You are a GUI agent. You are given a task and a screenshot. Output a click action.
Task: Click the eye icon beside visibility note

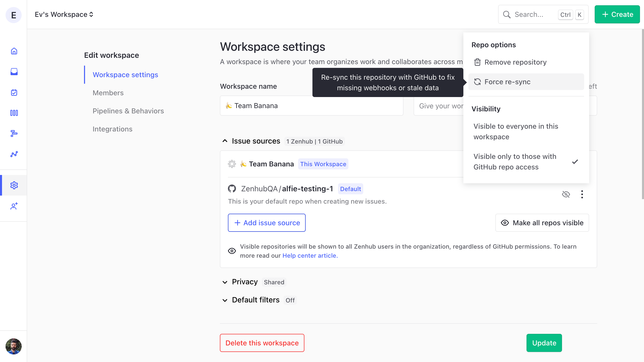click(x=232, y=251)
